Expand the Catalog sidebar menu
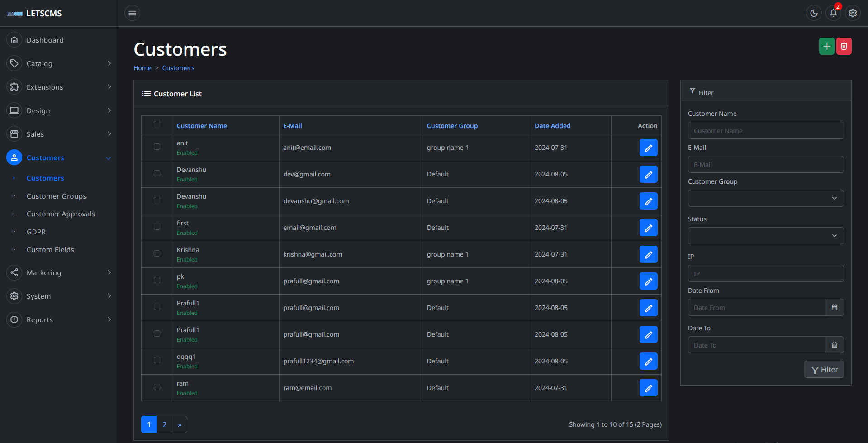This screenshot has width=868, height=443. (x=59, y=64)
